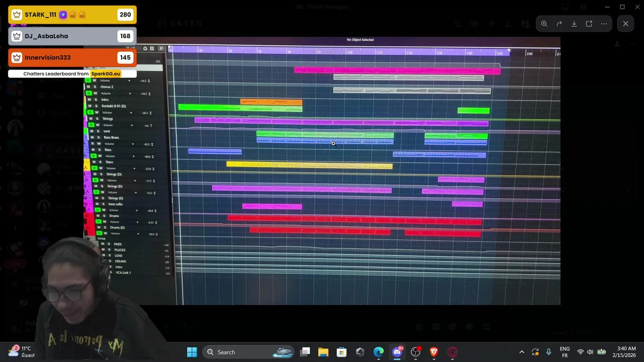The image size is (644, 362).
Task: Toggle Read automation on -42.5 volume lane
Action: click(93, 144)
